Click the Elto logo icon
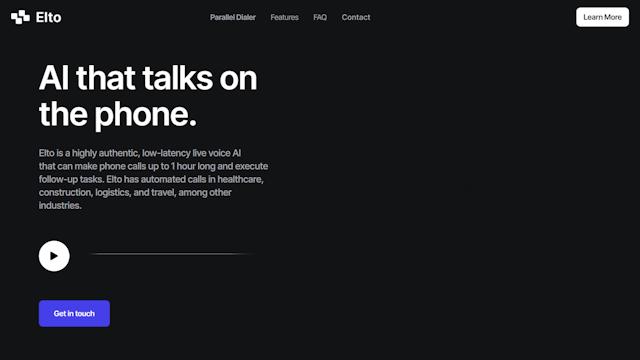Screen dimensions: 640x360 click(20, 17)
